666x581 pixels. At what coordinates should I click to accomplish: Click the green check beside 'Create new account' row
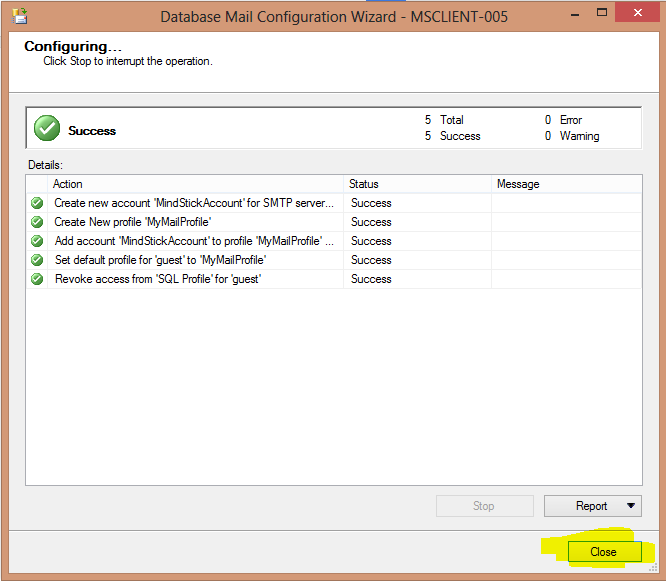(37, 203)
